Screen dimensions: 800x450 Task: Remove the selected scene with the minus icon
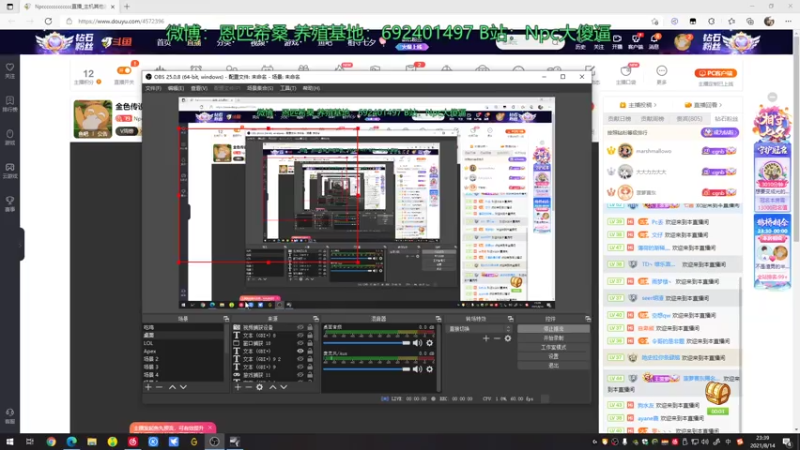click(159, 387)
